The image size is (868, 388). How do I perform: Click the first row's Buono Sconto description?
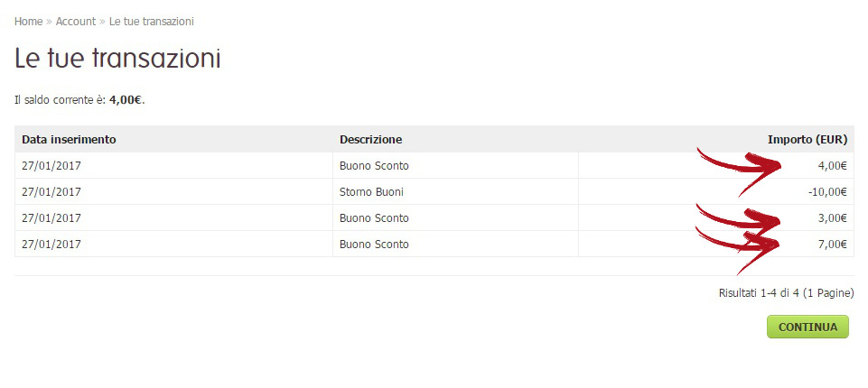(x=374, y=165)
